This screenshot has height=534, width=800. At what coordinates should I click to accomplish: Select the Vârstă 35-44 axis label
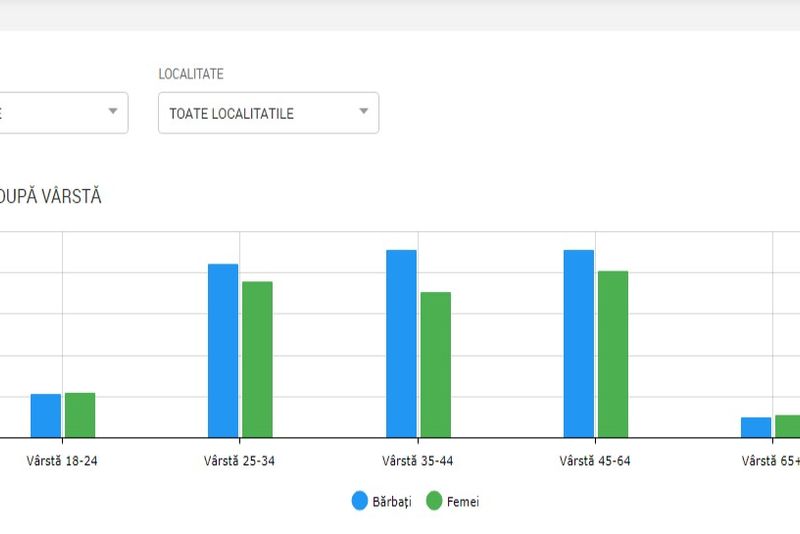[x=418, y=461]
